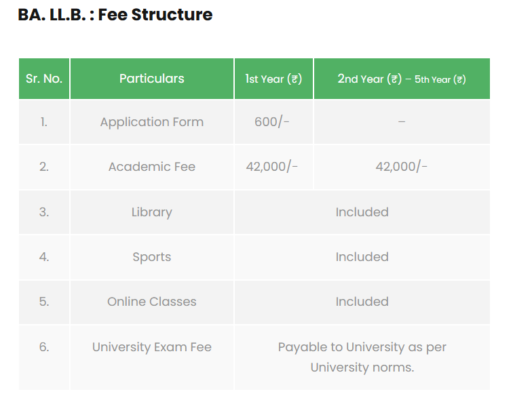Select the University Exam Fee cell
The width and height of the screenshot is (532, 398).
pos(152,347)
